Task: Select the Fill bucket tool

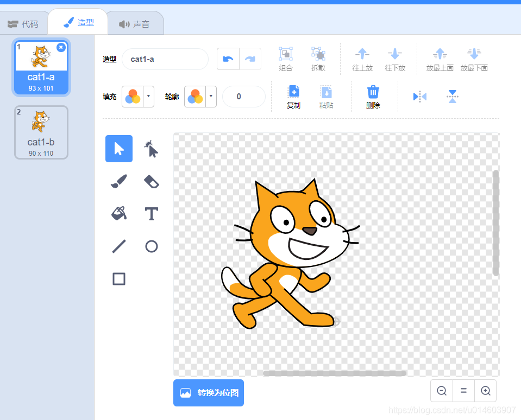Action: [x=119, y=214]
